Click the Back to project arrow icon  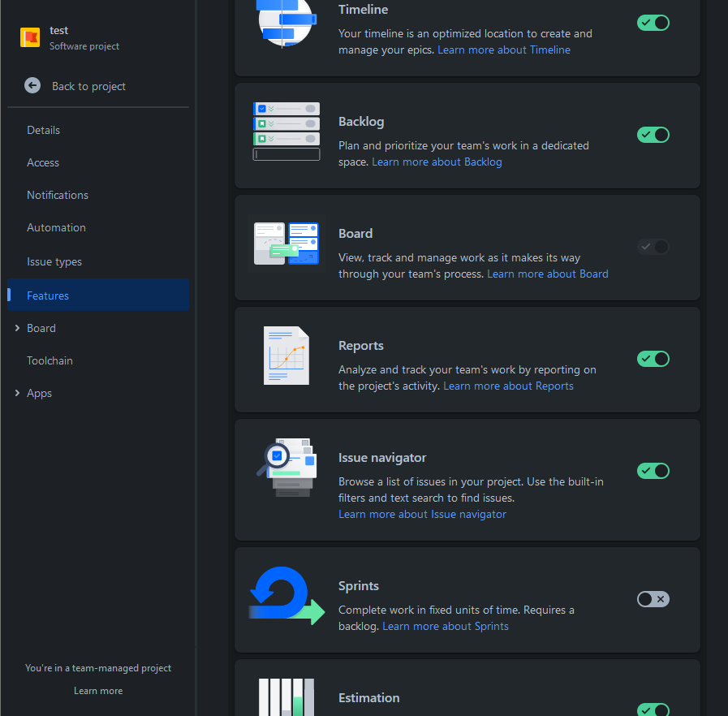[32, 85]
